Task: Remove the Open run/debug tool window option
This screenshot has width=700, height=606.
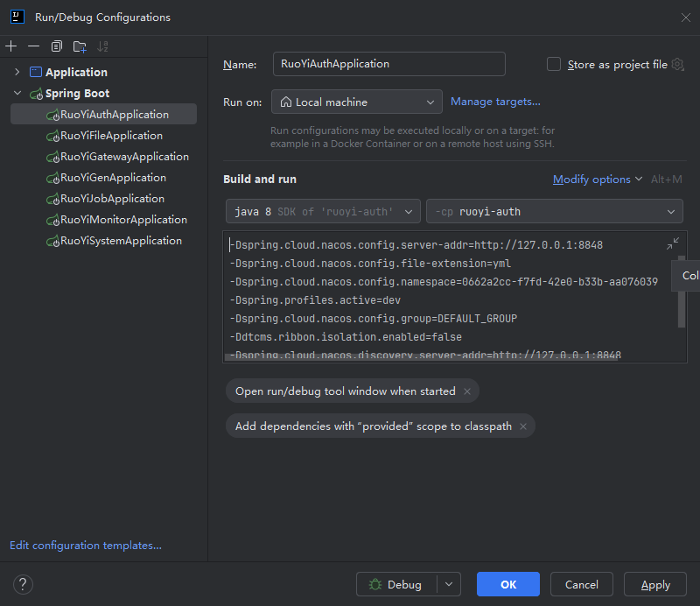Action: click(467, 391)
